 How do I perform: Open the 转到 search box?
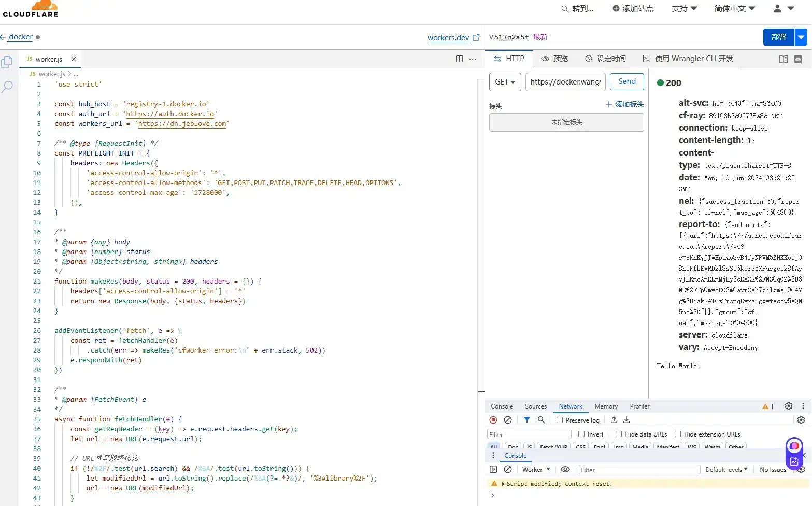pos(577,8)
